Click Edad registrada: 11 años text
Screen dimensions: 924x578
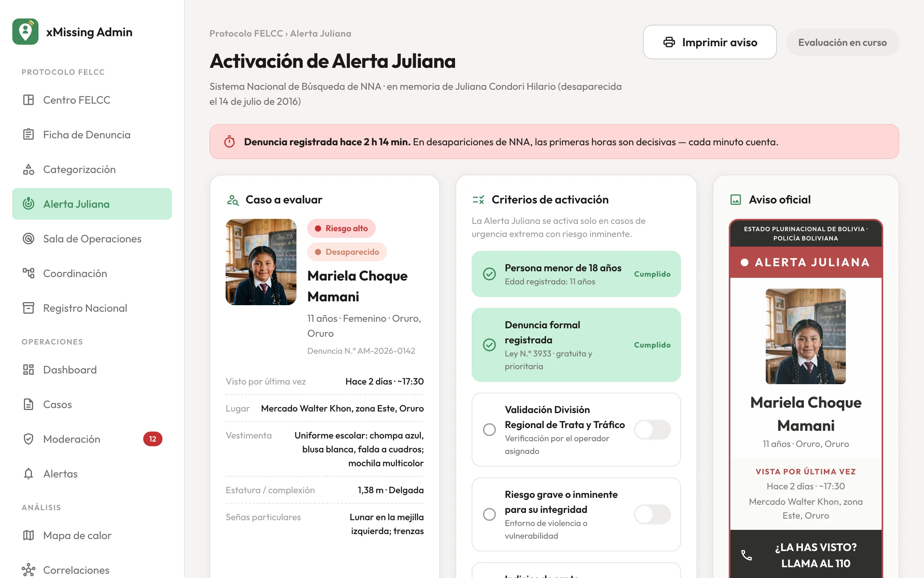point(550,282)
